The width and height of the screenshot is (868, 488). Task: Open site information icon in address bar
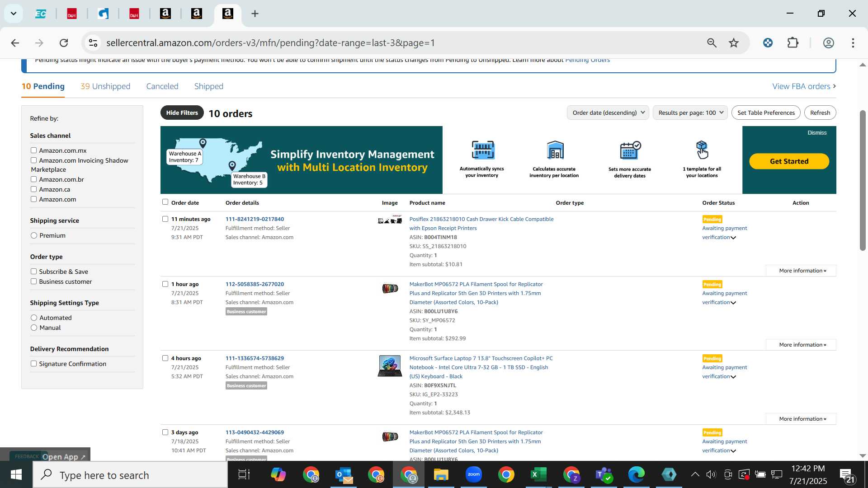(93, 43)
